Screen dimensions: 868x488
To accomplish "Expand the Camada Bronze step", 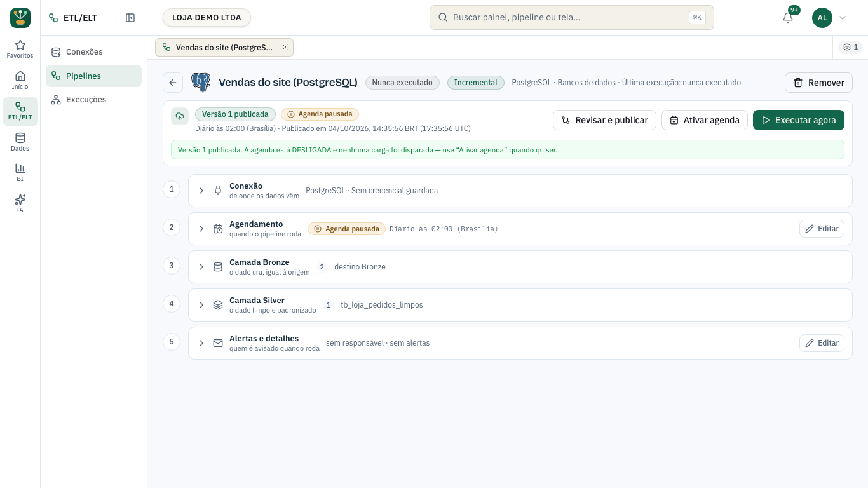I will [201, 267].
